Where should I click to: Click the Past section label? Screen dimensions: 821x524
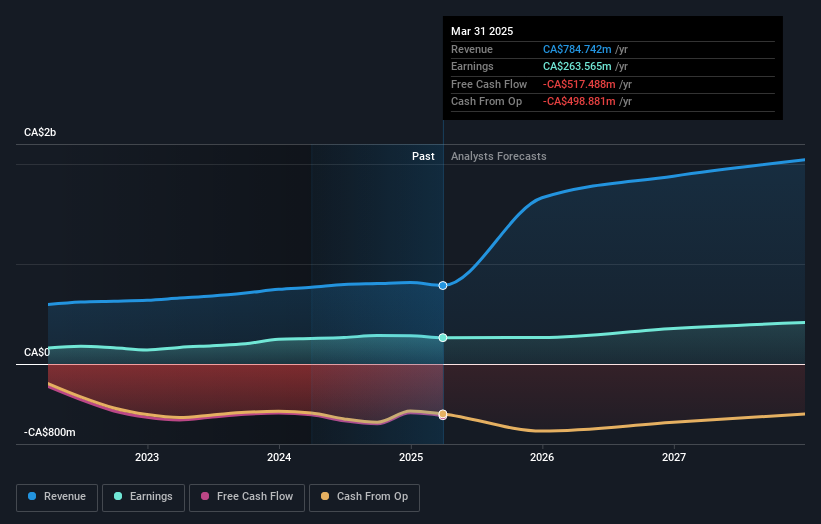(x=423, y=156)
